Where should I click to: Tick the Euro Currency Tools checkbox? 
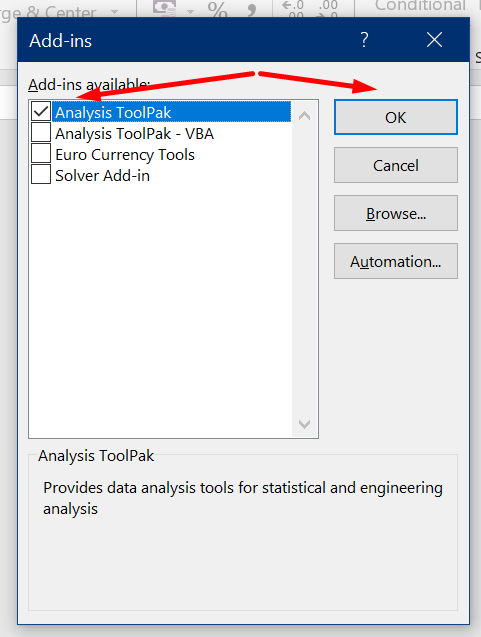(41, 154)
